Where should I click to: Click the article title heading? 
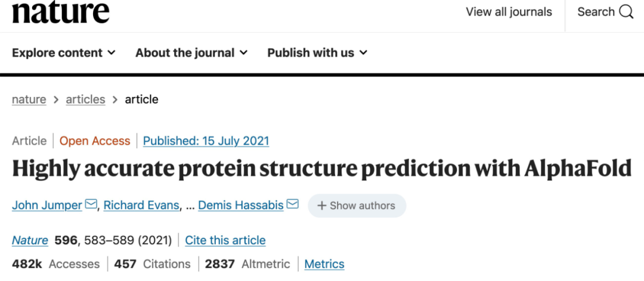coord(322,170)
